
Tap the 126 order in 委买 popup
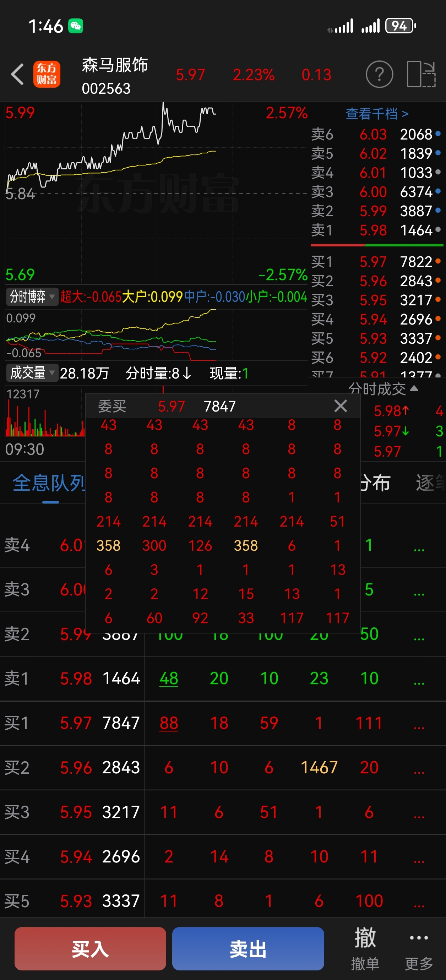point(200,545)
